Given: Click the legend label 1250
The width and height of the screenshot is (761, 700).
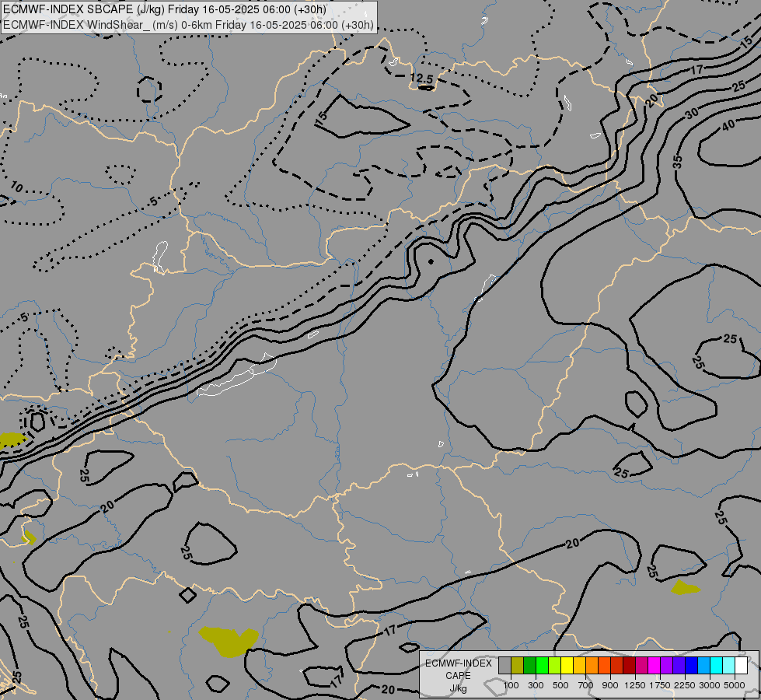Looking at the screenshot, I should pyautogui.click(x=635, y=685).
